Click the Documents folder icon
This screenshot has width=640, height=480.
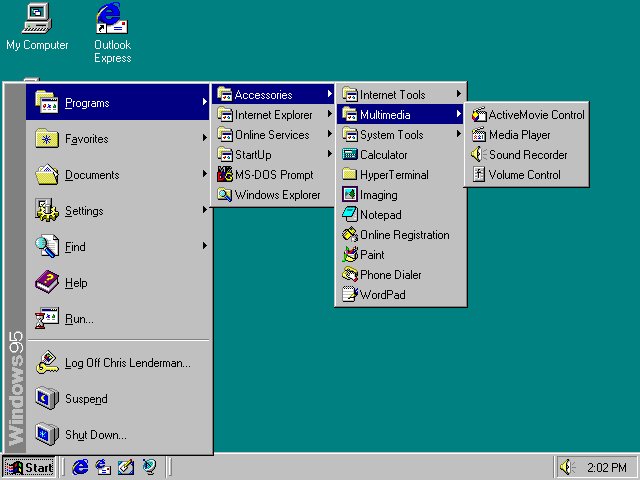click(x=47, y=174)
